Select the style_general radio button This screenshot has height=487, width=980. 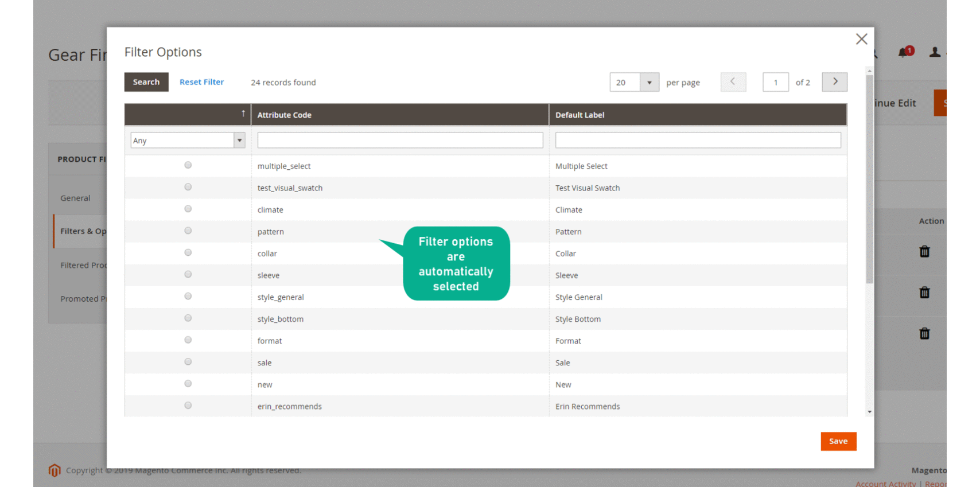[x=188, y=296]
